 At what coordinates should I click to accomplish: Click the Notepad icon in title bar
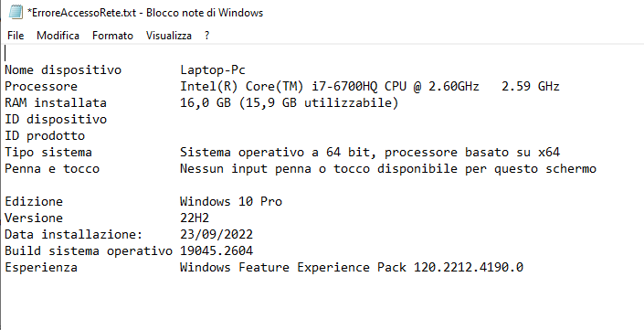[16, 12]
